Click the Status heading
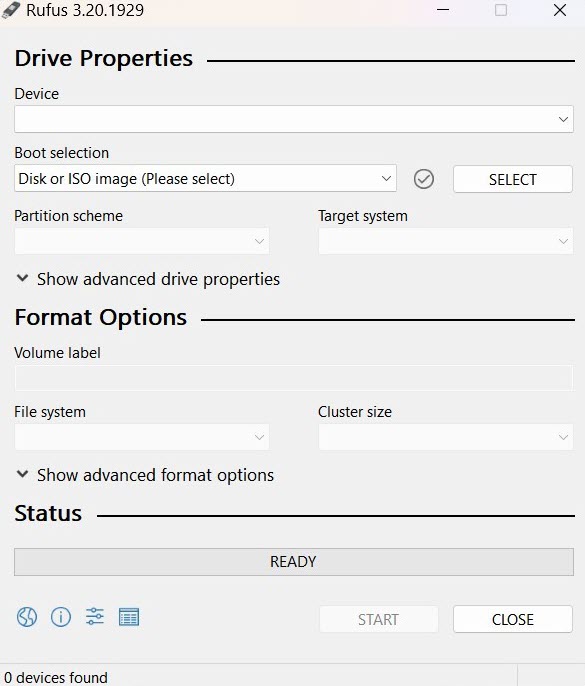 pyautogui.click(x=48, y=513)
